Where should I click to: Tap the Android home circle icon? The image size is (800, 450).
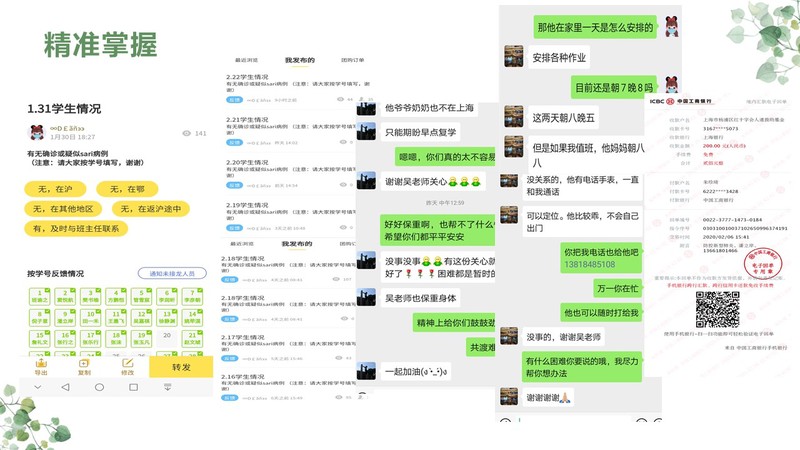(99, 387)
